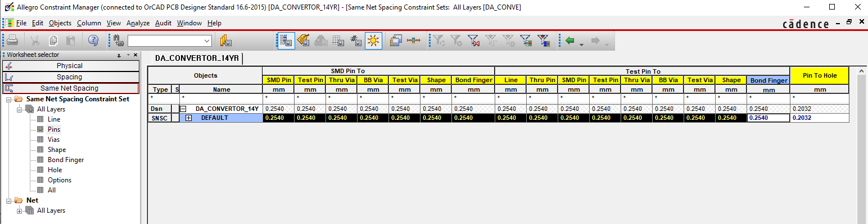
Task: Select DEFAULT row Pin To Hole 0.2032 cell
Action: (820, 118)
